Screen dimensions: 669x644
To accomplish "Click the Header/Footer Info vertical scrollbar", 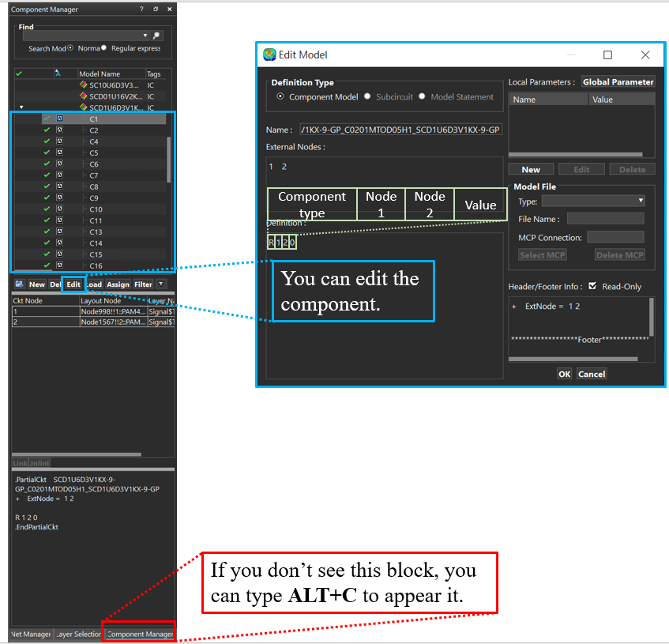I will pos(652,317).
